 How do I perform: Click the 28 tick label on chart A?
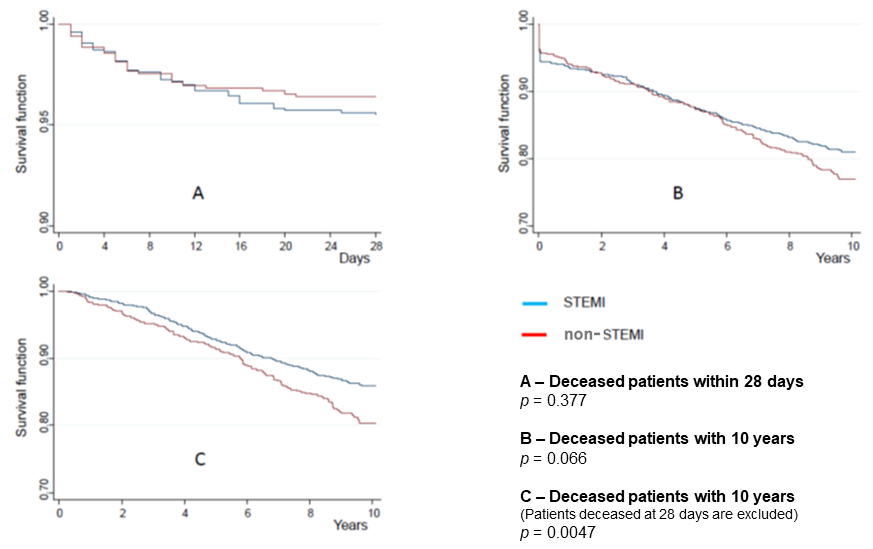376,245
